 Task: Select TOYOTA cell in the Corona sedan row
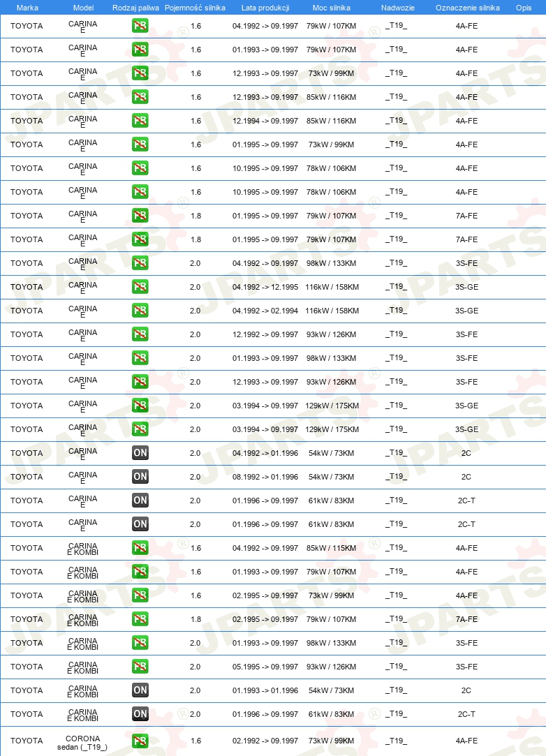(x=27, y=741)
